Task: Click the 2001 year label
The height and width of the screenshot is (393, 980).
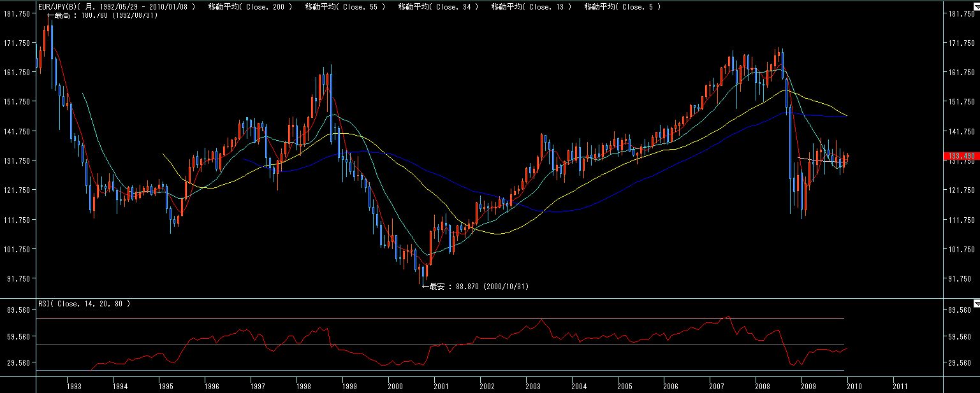Action: click(x=441, y=386)
